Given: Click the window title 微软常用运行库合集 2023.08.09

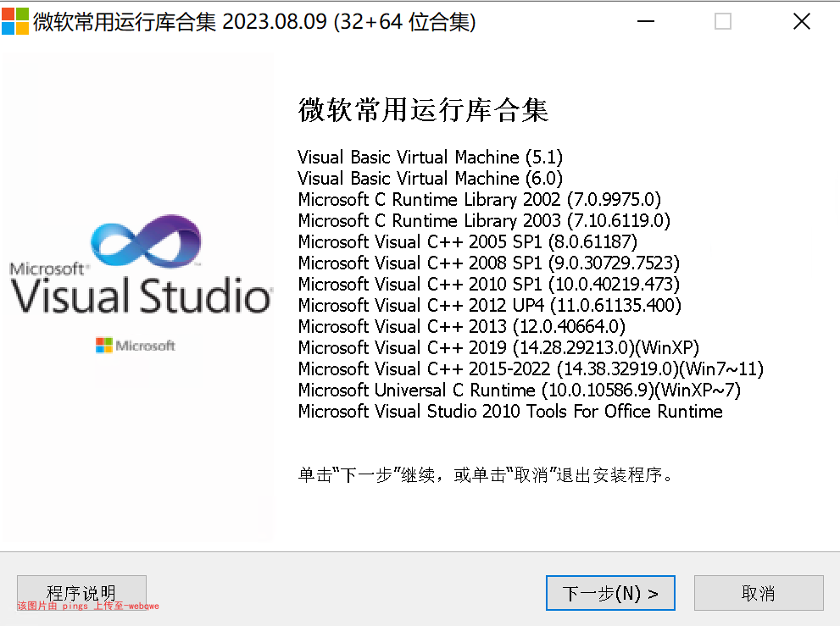Looking at the screenshot, I should pyautogui.click(x=254, y=21).
